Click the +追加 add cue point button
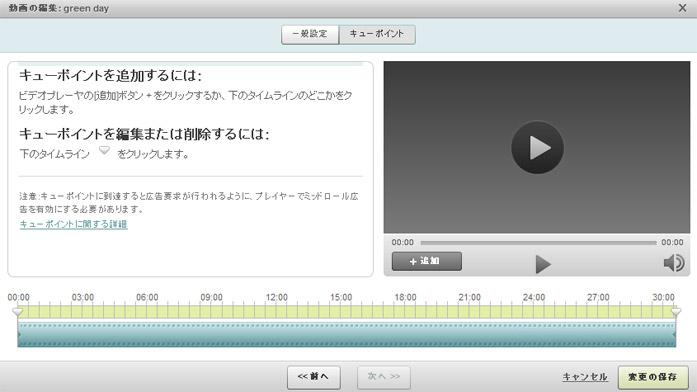The width and height of the screenshot is (697, 392). 427,261
